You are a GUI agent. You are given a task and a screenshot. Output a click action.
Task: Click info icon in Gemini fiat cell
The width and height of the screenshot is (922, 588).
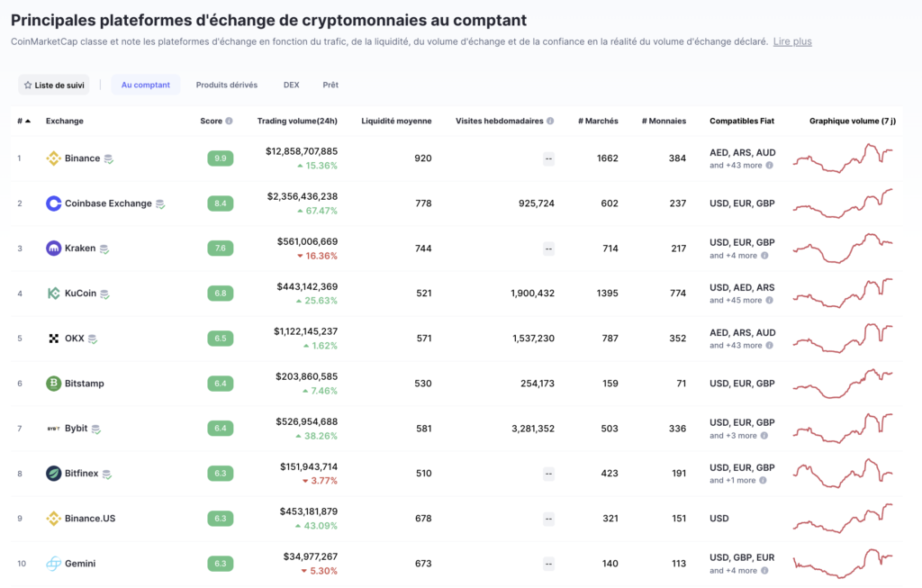click(x=765, y=570)
